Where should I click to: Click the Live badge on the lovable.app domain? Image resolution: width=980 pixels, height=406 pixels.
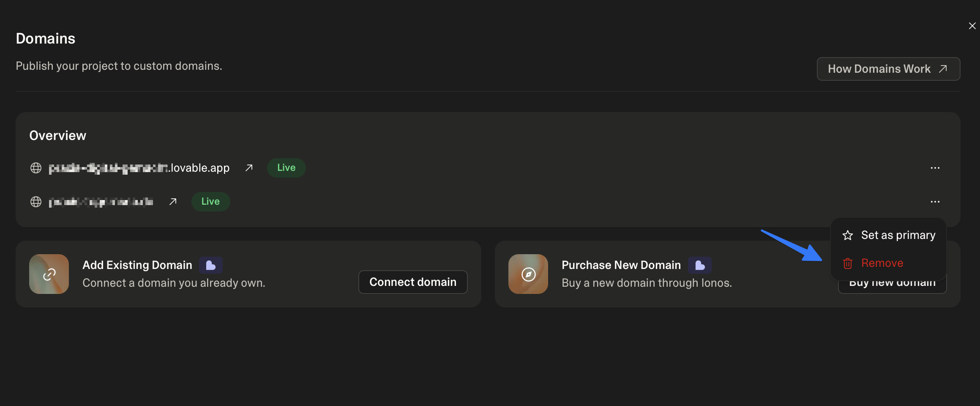286,167
